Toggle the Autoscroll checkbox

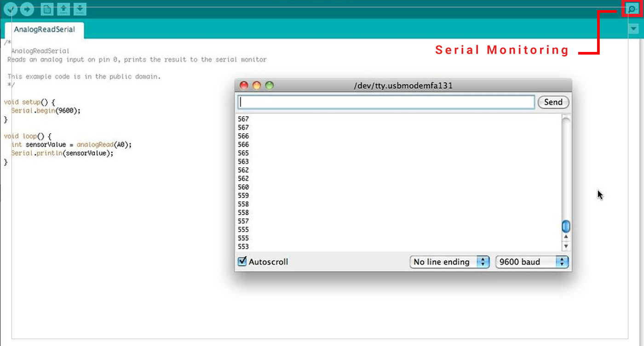click(242, 261)
